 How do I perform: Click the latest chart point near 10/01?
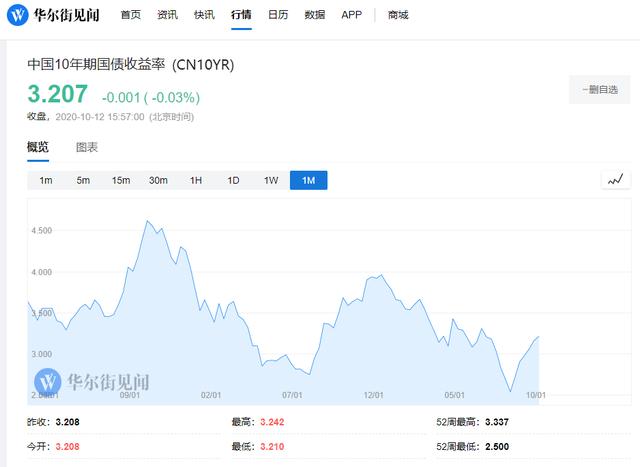539,337
